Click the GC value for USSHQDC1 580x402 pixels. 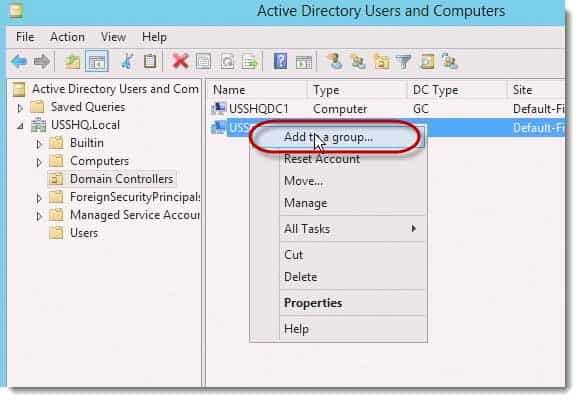pos(421,109)
